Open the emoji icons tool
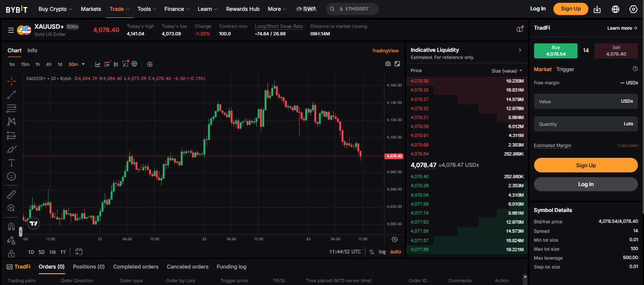644x285 pixels. (11, 176)
